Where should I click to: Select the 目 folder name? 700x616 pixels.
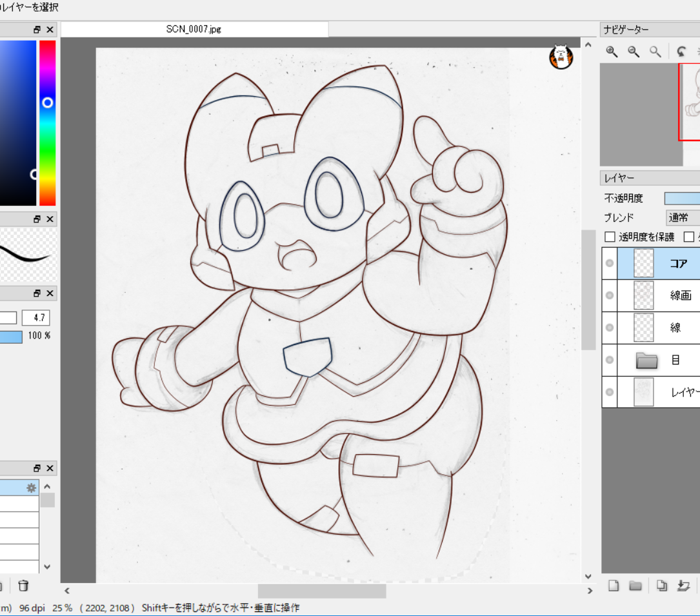675,360
